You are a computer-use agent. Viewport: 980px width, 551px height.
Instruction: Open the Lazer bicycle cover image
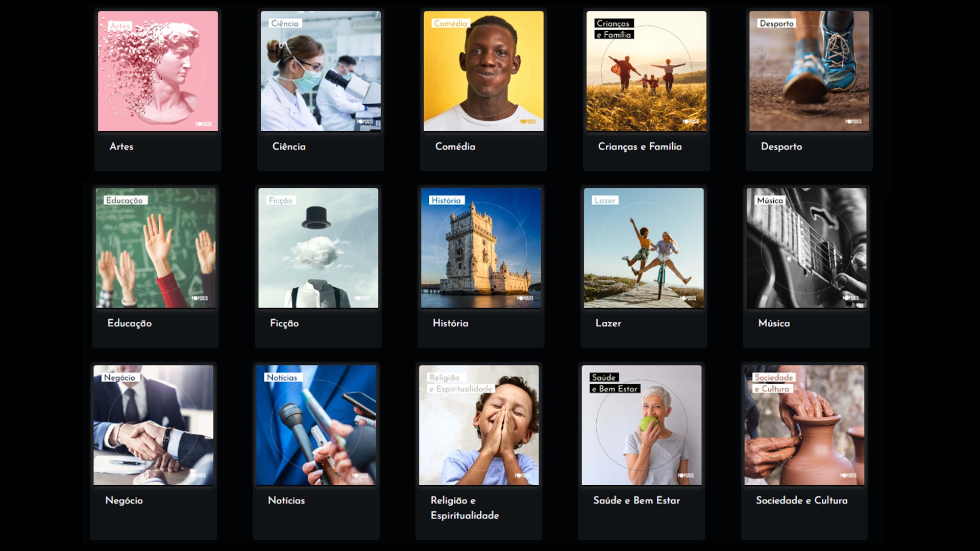[644, 248]
